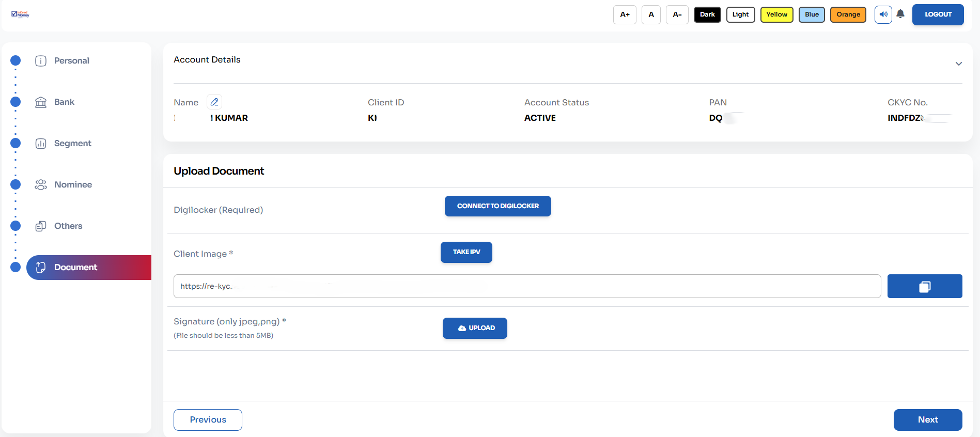Open the Personal section
Viewport: 980px width, 437px height.
click(72, 60)
